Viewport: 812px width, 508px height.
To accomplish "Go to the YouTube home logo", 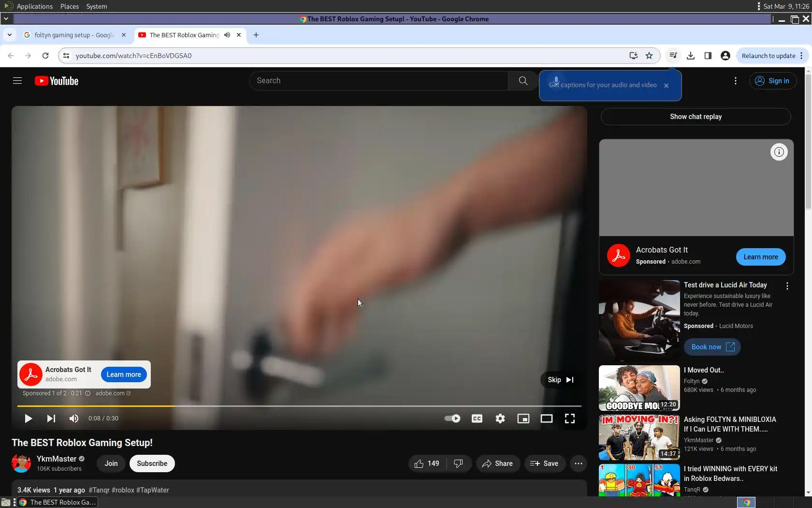I will point(57,81).
